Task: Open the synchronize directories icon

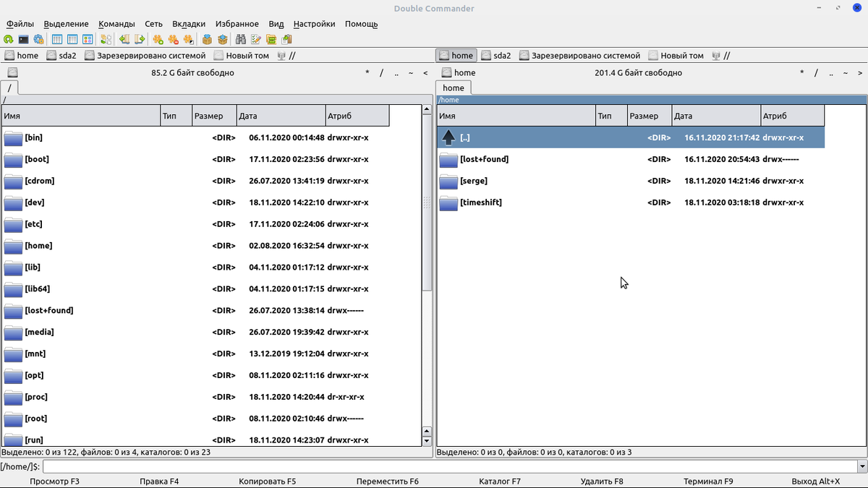Action: click(x=271, y=40)
